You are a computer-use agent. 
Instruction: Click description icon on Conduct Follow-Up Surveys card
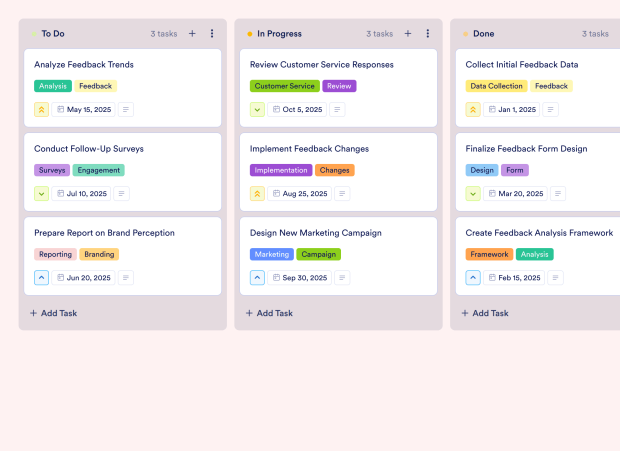(121, 194)
